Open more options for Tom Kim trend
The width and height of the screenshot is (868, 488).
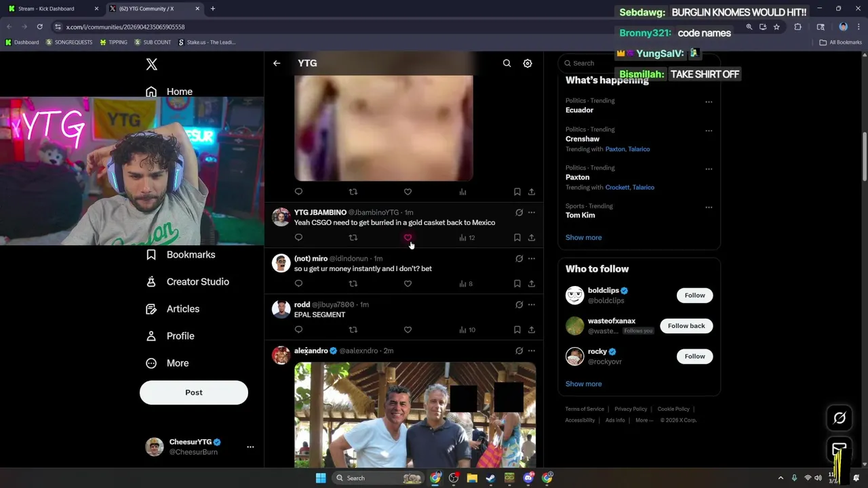[709, 207]
